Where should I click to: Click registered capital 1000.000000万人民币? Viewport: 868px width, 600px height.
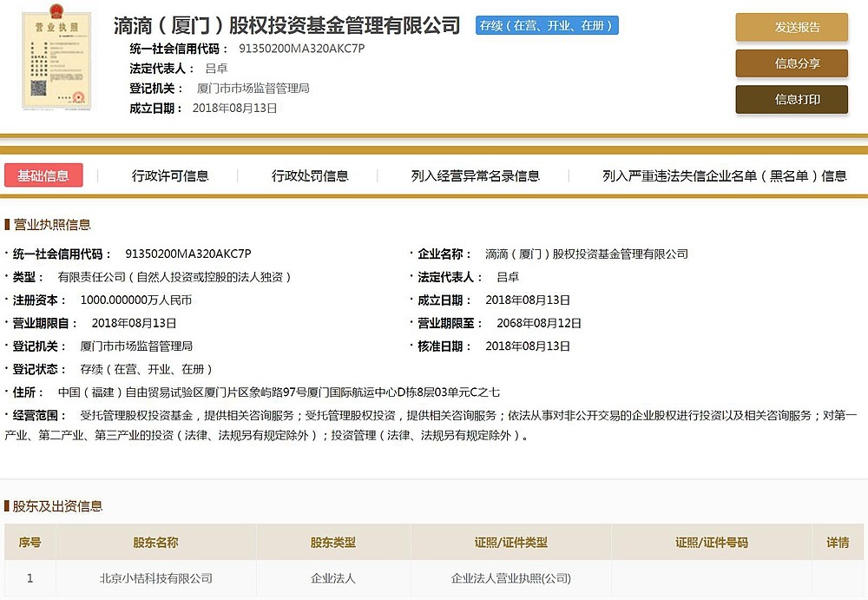(x=136, y=300)
